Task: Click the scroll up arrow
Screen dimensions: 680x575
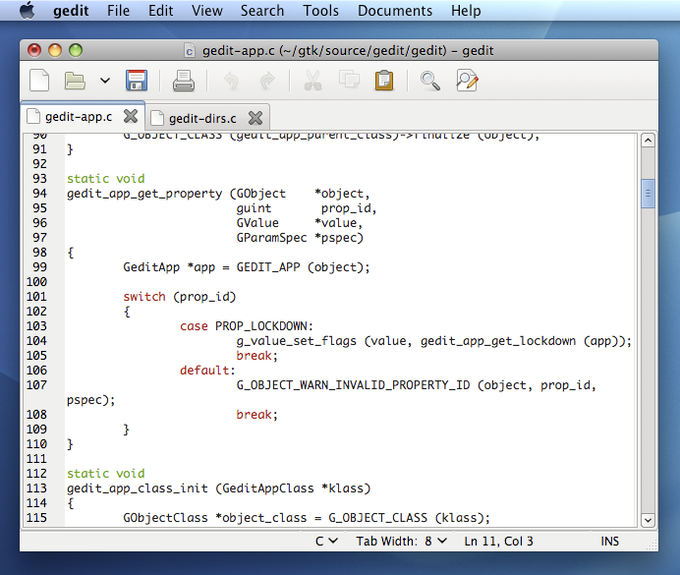Action: pos(647,140)
